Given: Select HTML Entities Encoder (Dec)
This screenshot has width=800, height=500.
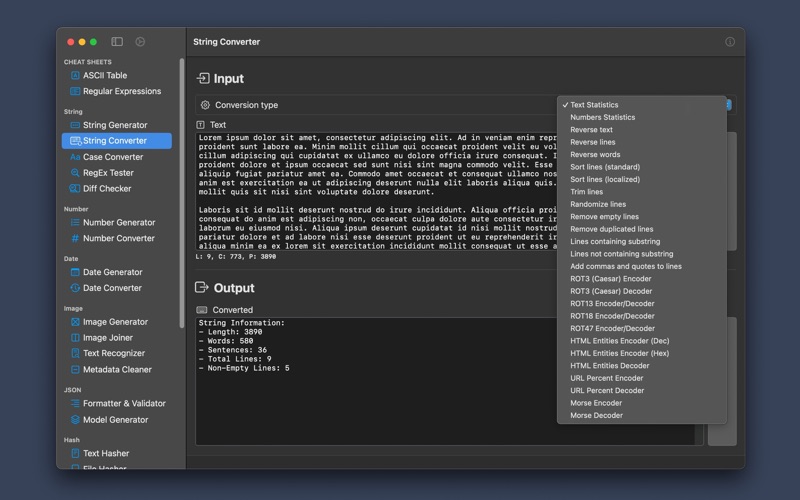Looking at the screenshot, I should (x=642, y=341).
